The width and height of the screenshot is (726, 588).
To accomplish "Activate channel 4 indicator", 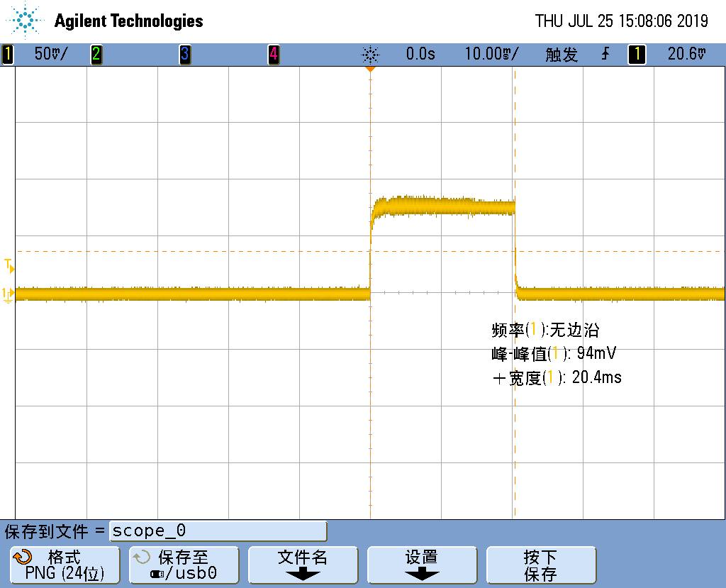I will click(274, 52).
